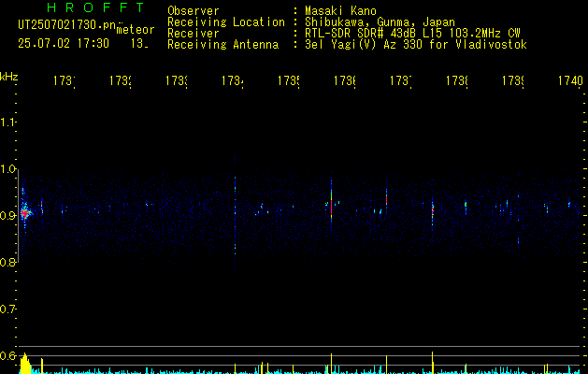Select the date stamp 25.07.02 17:30

[64, 44]
